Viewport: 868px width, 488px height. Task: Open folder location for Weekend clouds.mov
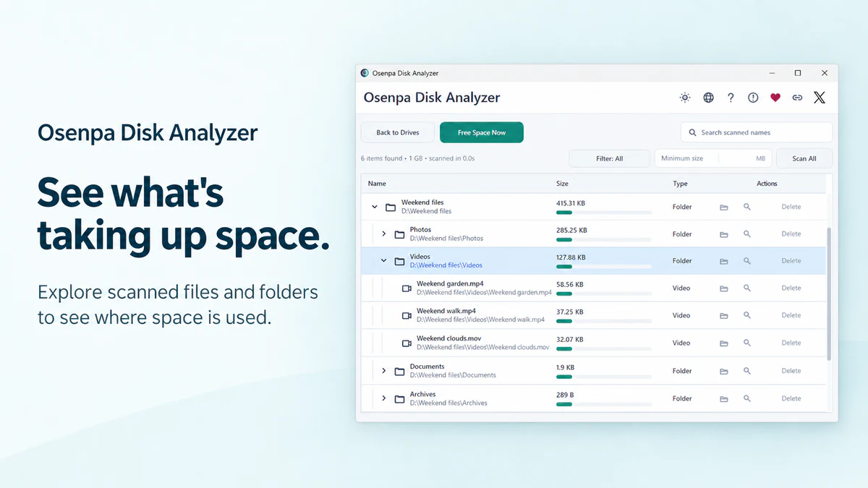724,343
